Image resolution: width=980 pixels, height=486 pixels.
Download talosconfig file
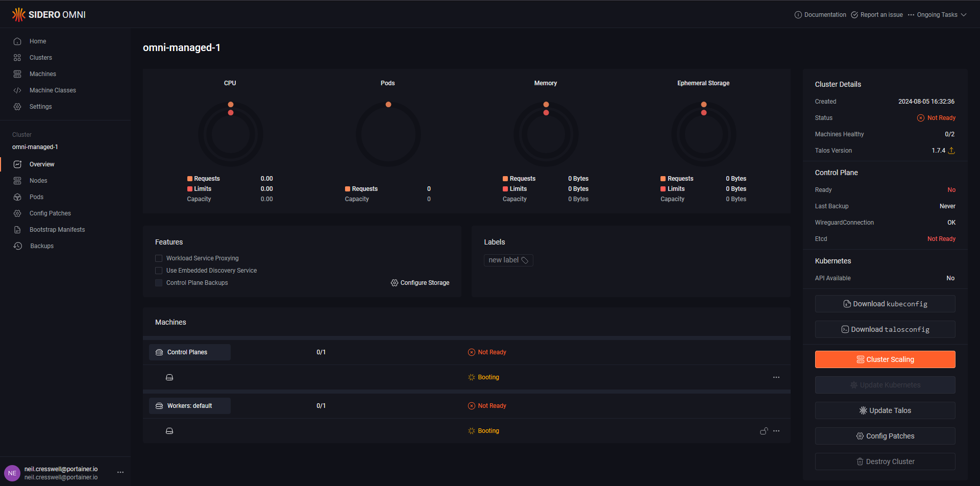click(x=885, y=329)
